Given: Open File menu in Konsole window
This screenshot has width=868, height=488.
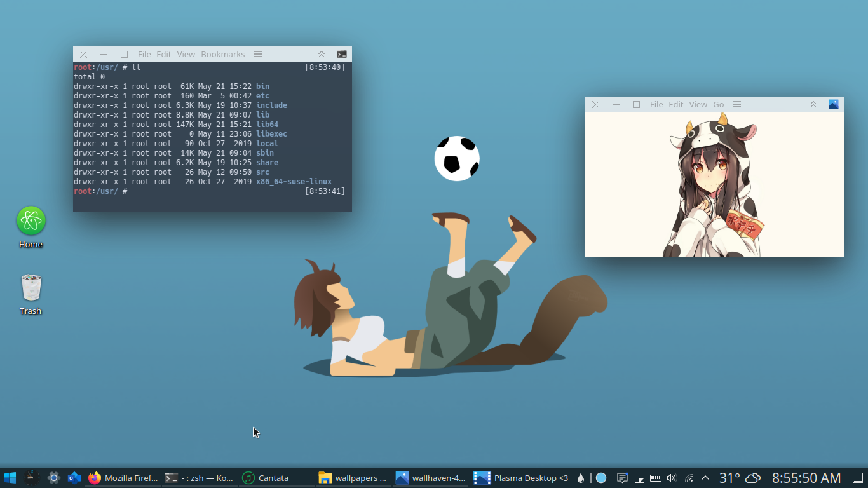Looking at the screenshot, I should pyautogui.click(x=144, y=55).
